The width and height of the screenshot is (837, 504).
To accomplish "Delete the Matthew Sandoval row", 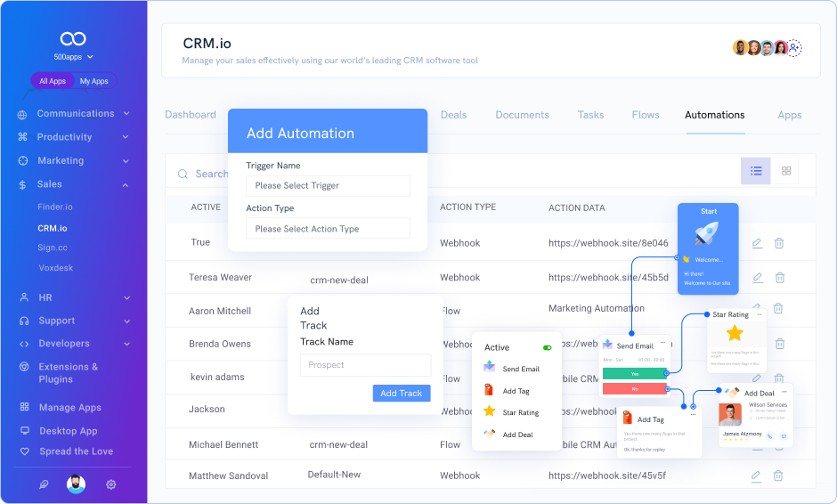I will coord(778,476).
